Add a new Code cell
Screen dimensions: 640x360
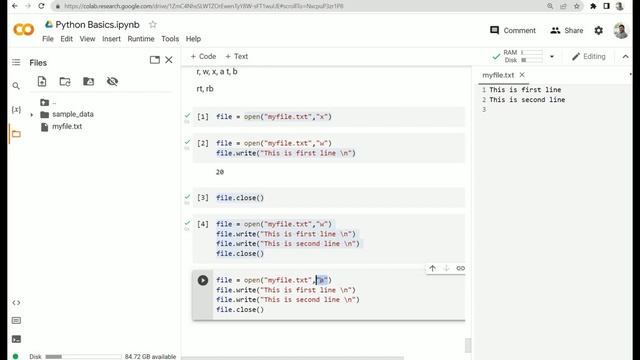point(203,56)
